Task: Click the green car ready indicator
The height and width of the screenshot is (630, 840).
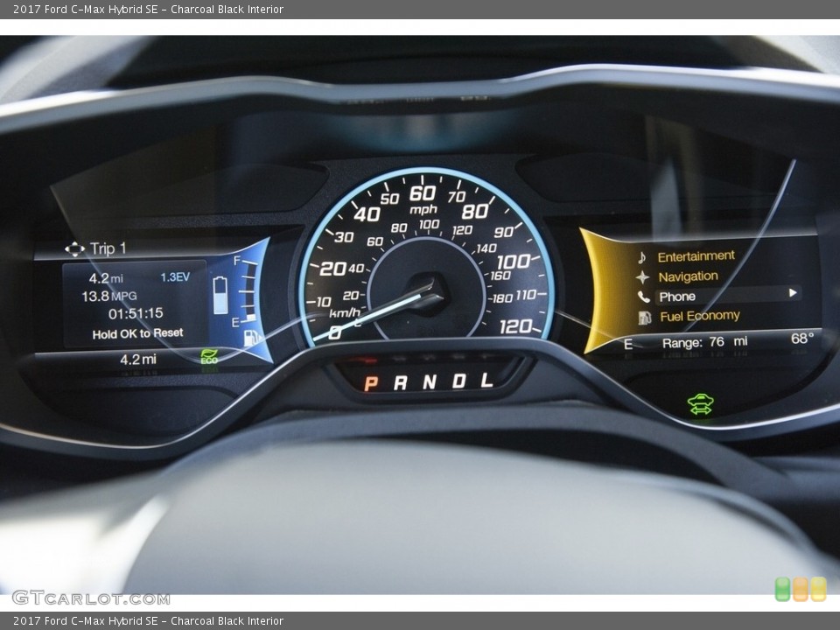Action: [700, 404]
